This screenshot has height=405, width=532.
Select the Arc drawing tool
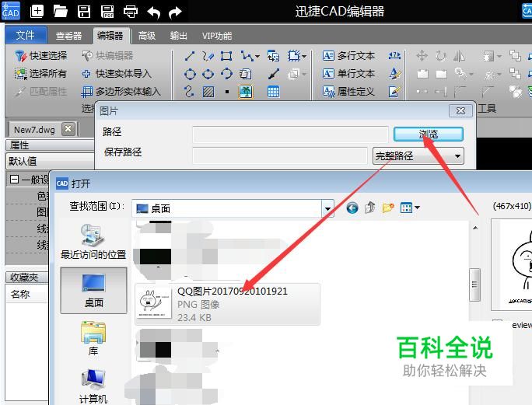226,74
